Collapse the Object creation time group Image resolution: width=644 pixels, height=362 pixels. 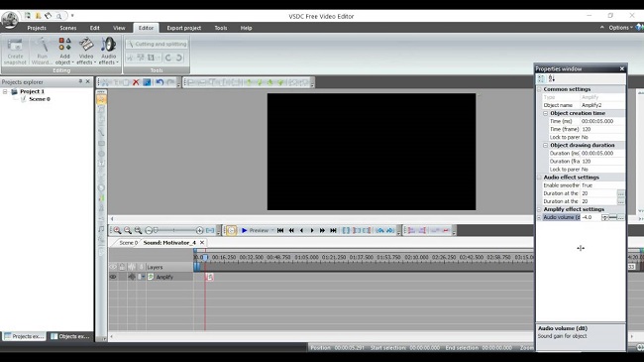coord(546,113)
